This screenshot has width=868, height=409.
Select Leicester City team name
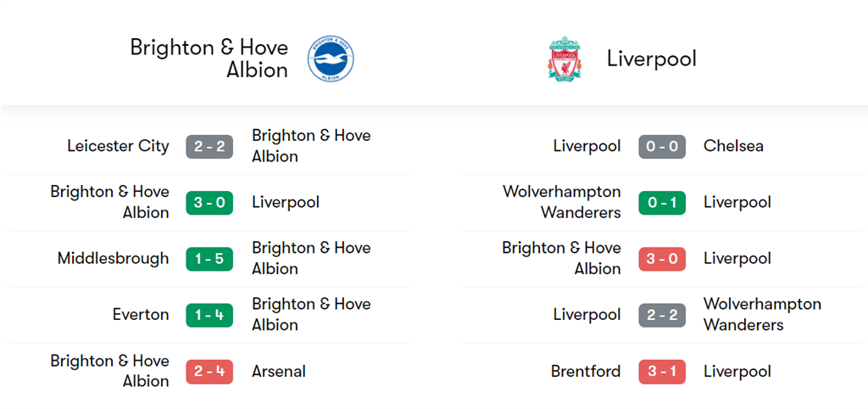[118, 146]
